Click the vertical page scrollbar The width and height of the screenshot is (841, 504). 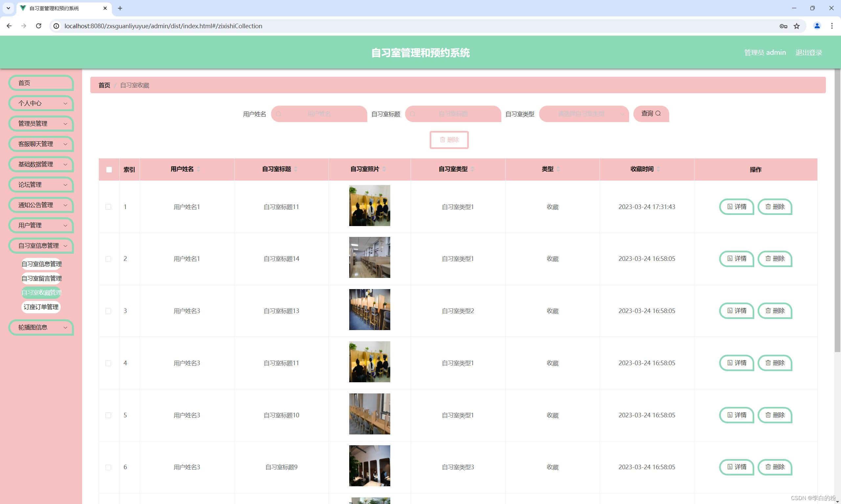[x=837, y=211]
